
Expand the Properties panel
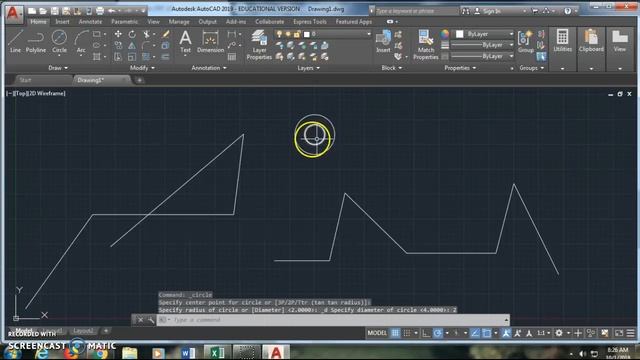pyautogui.click(x=460, y=68)
